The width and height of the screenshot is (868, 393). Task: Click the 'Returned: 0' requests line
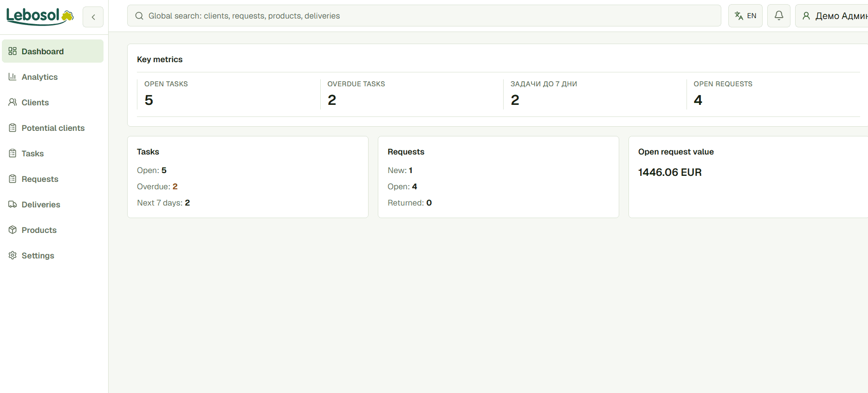(x=410, y=203)
